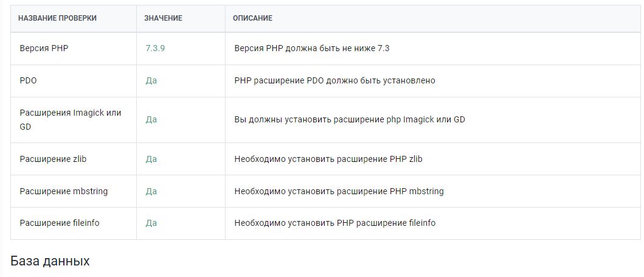
Task: Click the "Значение" column header
Action: (163, 18)
